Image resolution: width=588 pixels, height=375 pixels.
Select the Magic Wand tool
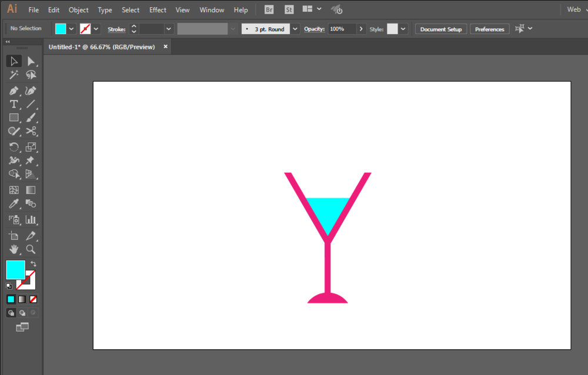click(14, 75)
